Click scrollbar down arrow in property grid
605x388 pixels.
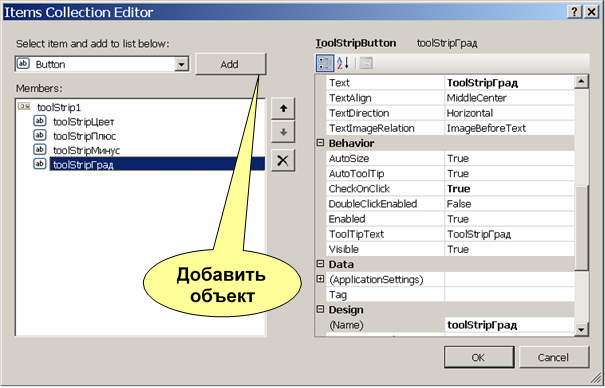click(x=581, y=329)
